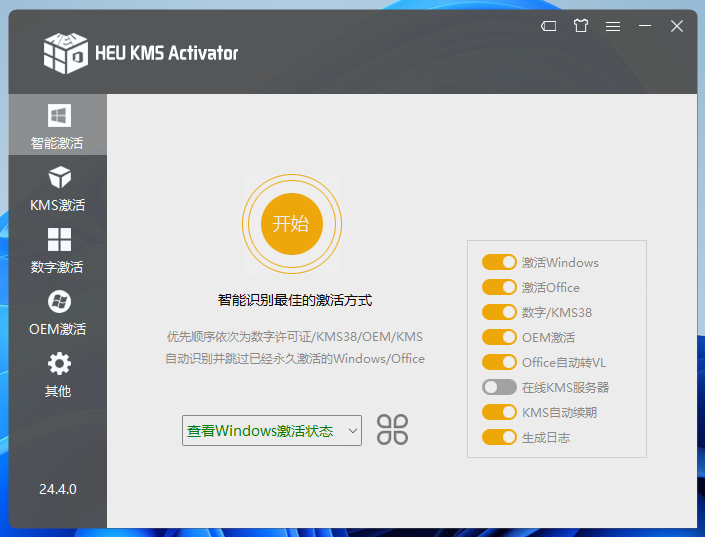
Task: Click the version number 24.4.0
Action: pyautogui.click(x=58, y=489)
